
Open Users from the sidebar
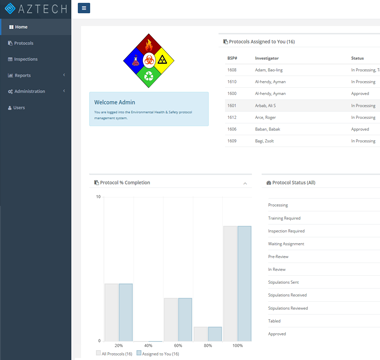(x=35, y=108)
